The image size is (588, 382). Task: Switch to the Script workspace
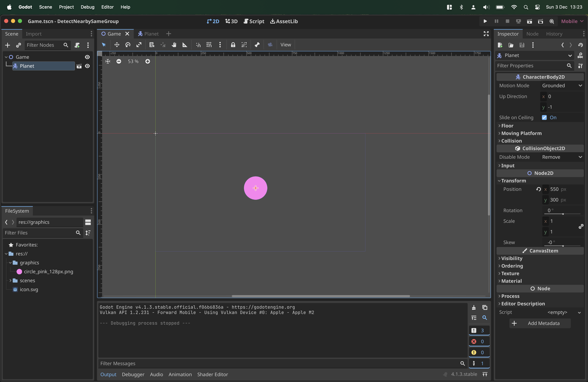254,21
